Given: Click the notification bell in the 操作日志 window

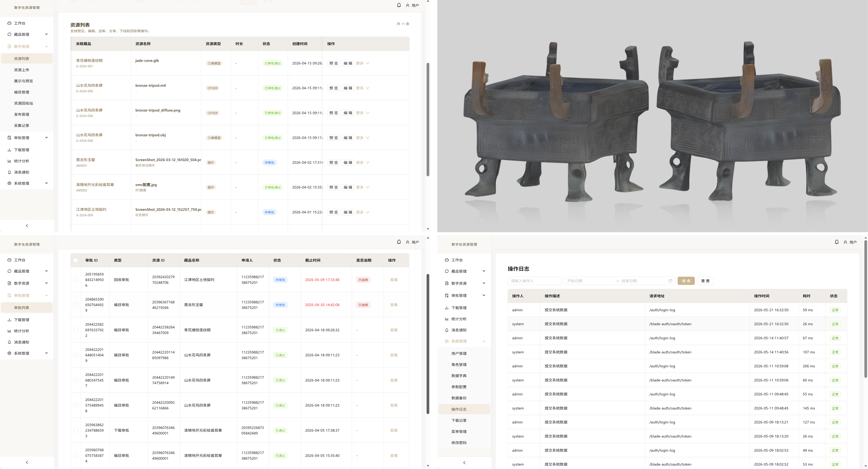Looking at the screenshot, I should (x=837, y=242).
